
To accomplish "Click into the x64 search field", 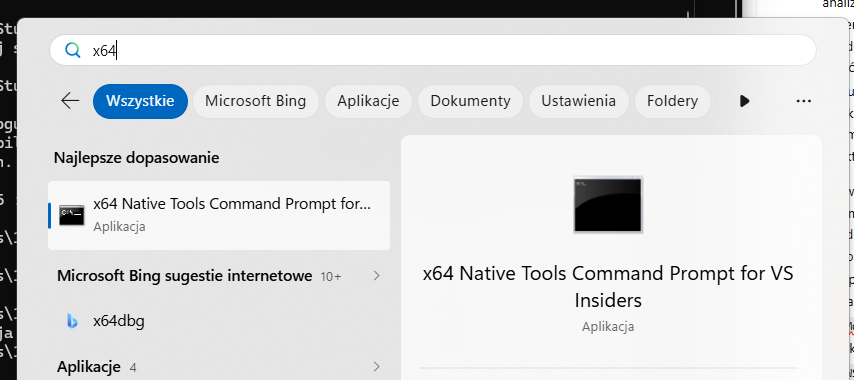I will click(x=433, y=50).
